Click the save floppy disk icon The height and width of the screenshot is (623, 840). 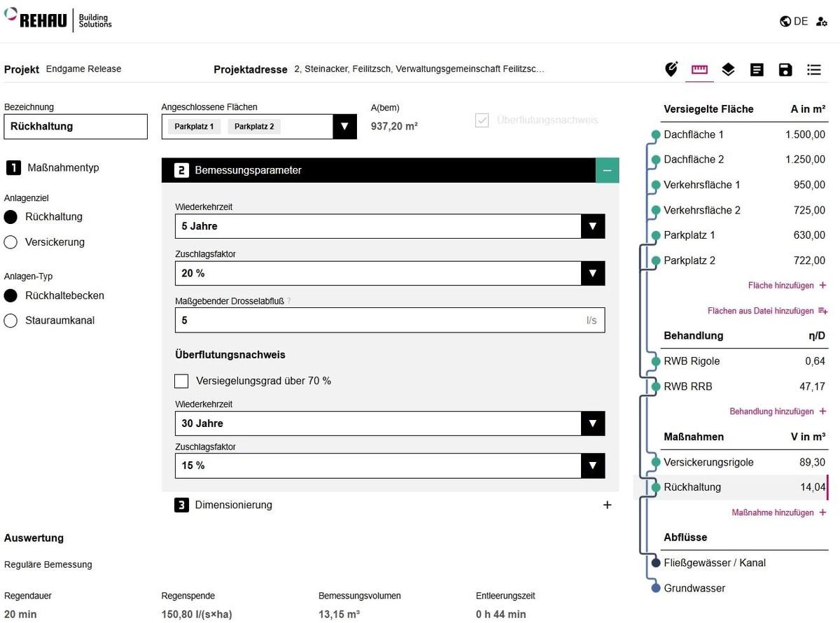[785, 69]
